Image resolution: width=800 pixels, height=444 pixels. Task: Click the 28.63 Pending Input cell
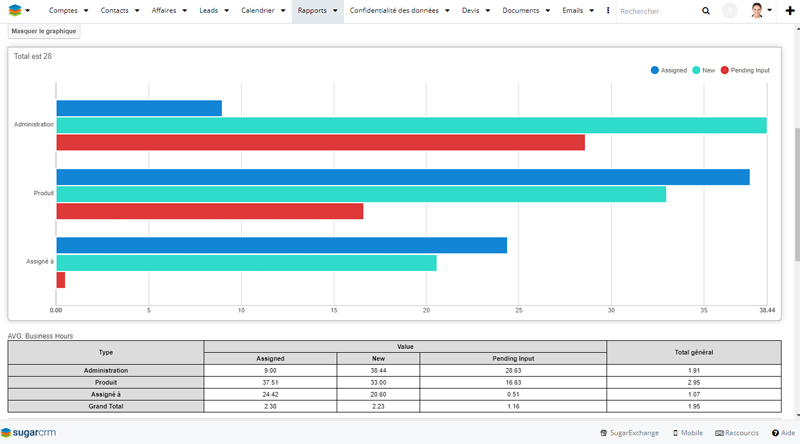tap(513, 371)
